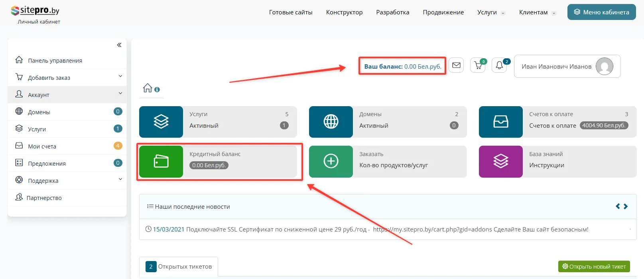Expand the Добавить заказ sidebar submenu
The height and width of the screenshot is (279, 644).
pos(120,76)
